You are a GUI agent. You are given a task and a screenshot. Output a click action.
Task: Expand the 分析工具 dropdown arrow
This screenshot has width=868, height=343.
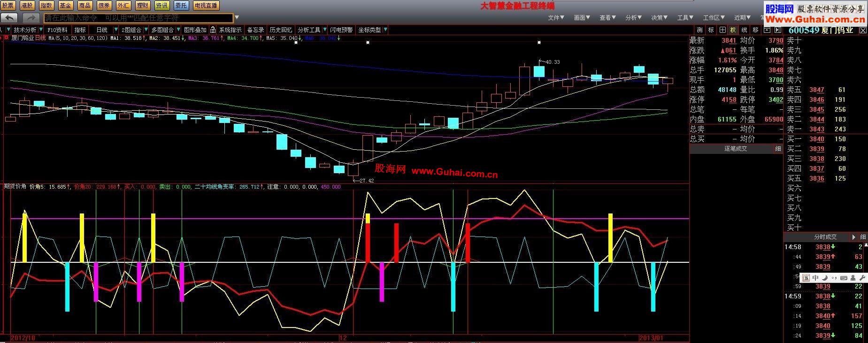[325, 30]
